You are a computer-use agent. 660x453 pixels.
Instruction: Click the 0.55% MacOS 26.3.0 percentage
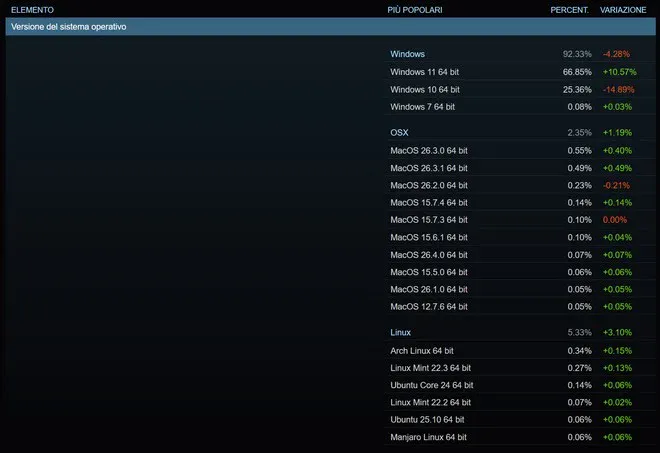pyautogui.click(x=579, y=151)
